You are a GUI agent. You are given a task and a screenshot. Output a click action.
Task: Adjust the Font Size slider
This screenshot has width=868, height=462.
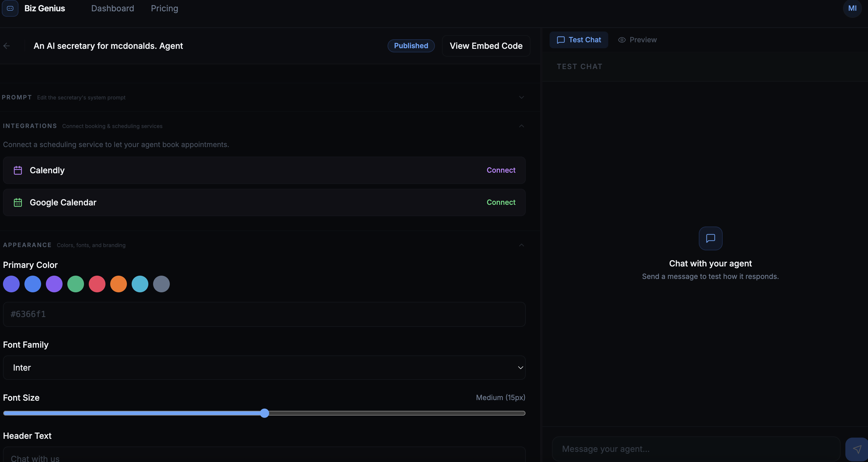[x=265, y=413]
